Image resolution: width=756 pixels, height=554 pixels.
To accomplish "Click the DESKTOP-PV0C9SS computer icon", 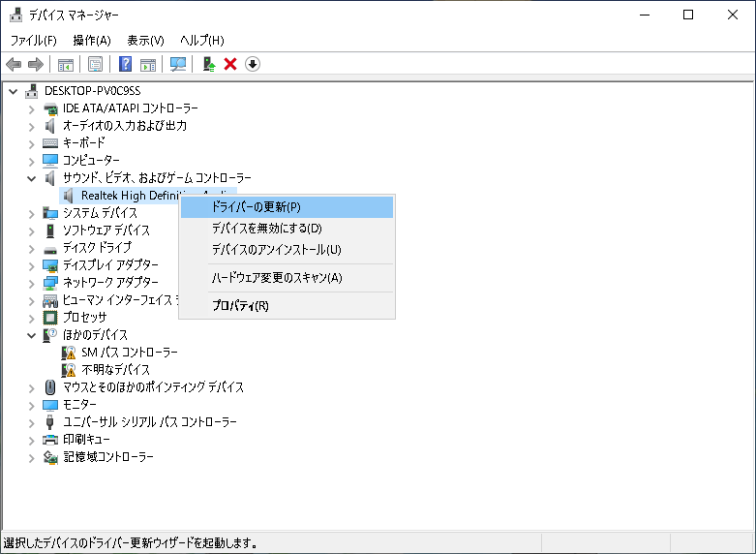I will (x=32, y=91).
